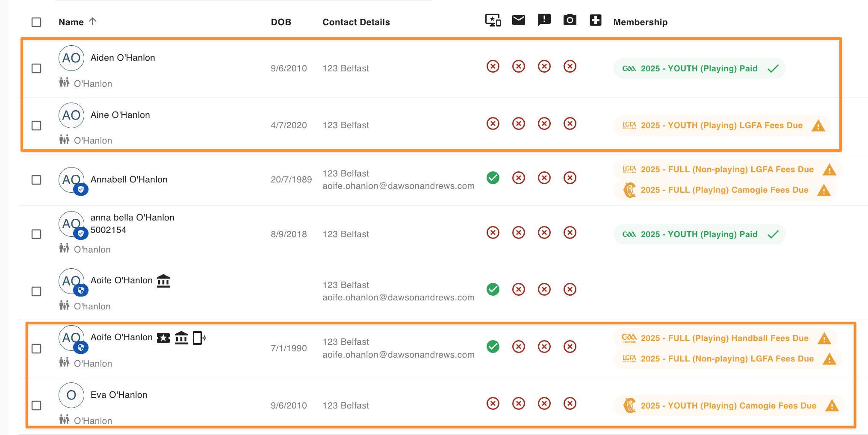
Task: Open Aine's YOUTH (Playing) LGFA Fees Due
Action: pos(722,126)
